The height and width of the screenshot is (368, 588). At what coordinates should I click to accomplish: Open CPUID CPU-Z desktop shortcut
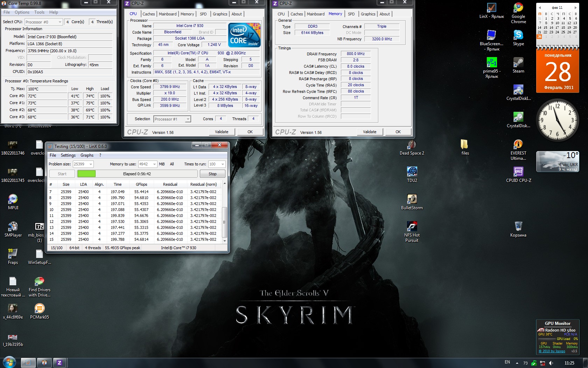[x=518, y=175]
